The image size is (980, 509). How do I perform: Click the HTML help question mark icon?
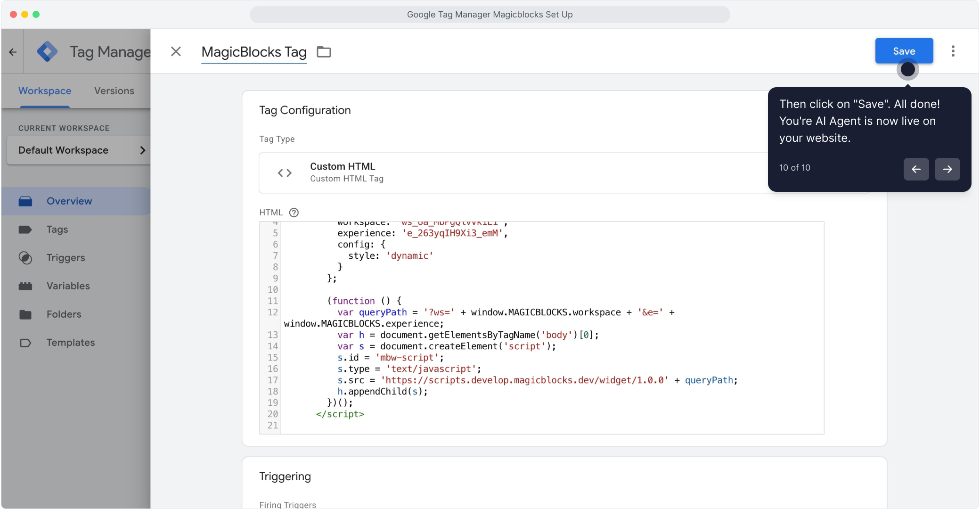coord(294,213)
